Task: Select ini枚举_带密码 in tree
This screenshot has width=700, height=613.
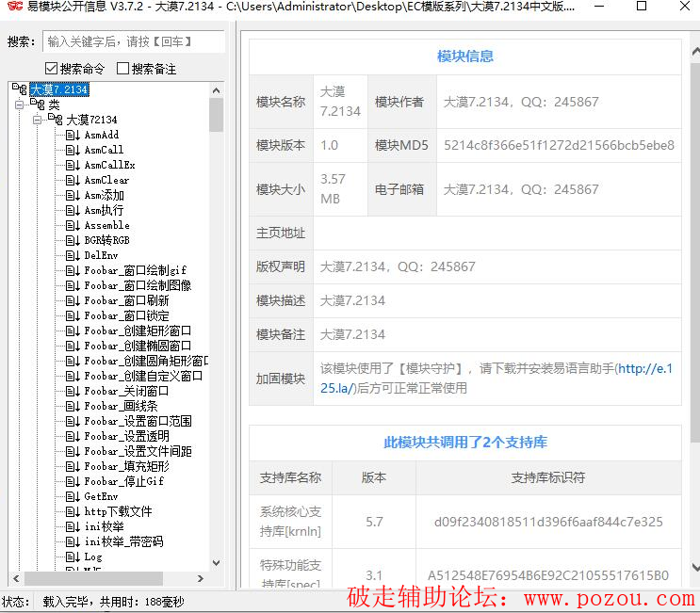Action: pyautogui.click(x=123, y=541)
